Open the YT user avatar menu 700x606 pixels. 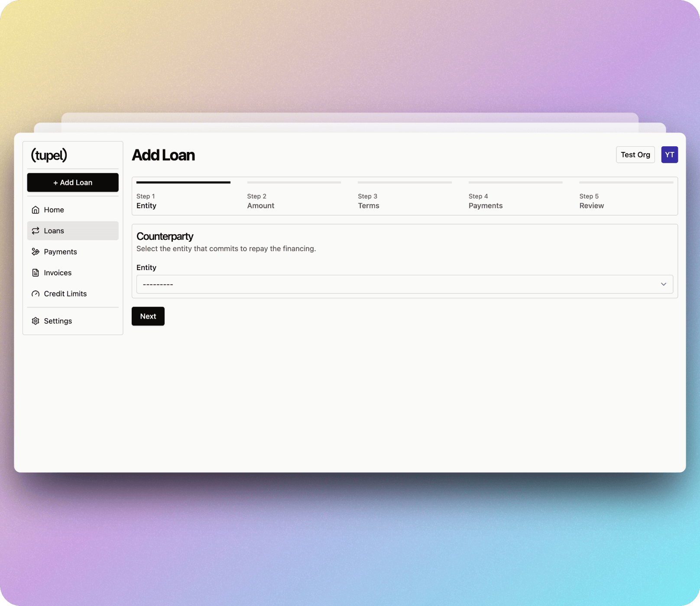click(x=669, y=155)
